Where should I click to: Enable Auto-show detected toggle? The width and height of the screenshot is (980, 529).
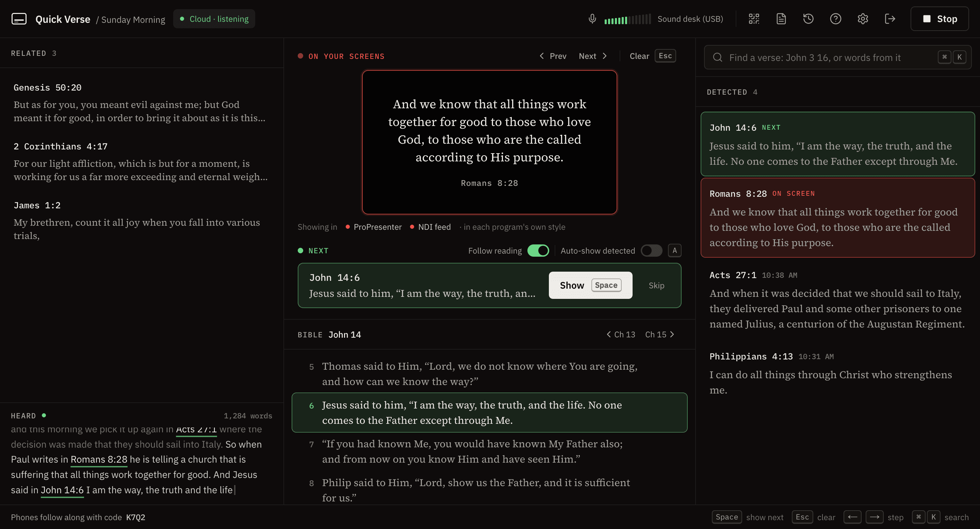click(x=651, y=251)
